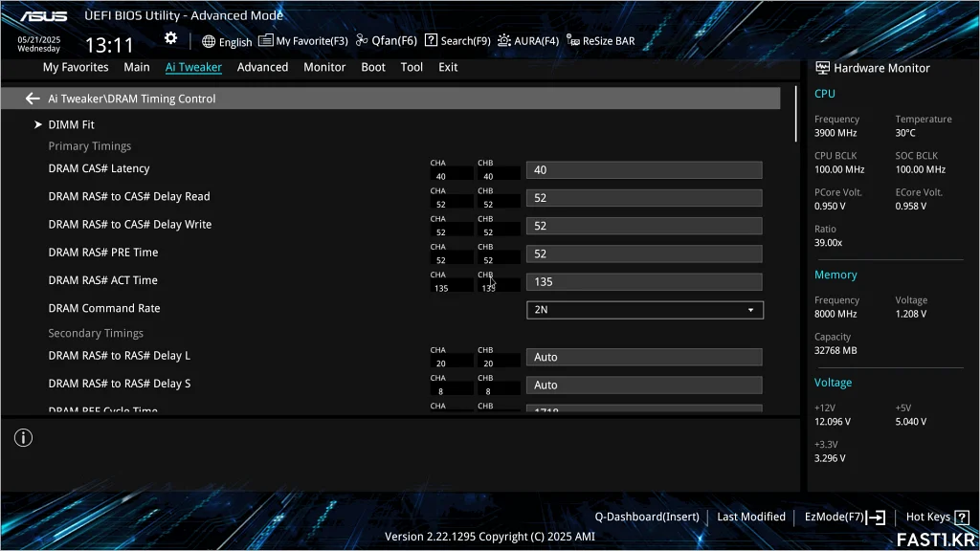Click RAS# to CAS# Delay Read field
The width and height of the screenshot is (980, 551).
[644, 198]
